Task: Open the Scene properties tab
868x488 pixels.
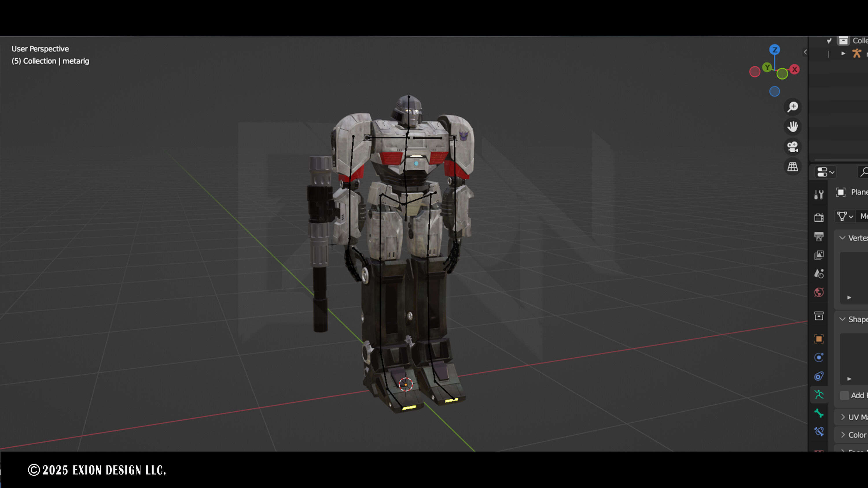Action: [819, 273]
